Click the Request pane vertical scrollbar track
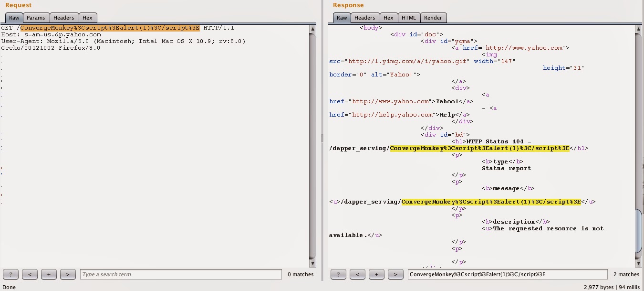This screenshot has width=644, height=291. click(x=313, y=146)
